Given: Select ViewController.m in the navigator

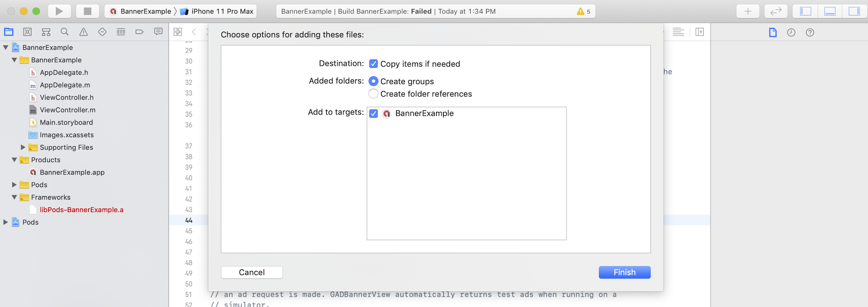Looking at the screenshot, I should (x=67, y=110).
